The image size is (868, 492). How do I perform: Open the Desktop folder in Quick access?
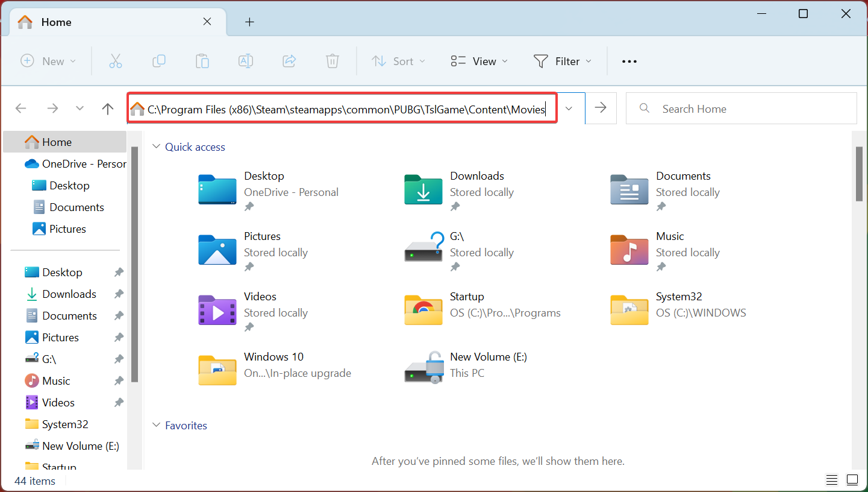[x=270, y=190]
